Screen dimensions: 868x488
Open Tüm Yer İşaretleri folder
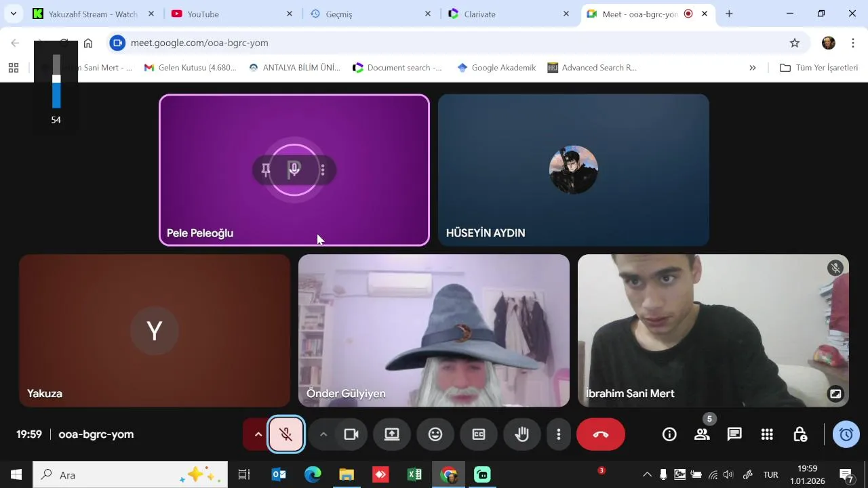[819, 68]
